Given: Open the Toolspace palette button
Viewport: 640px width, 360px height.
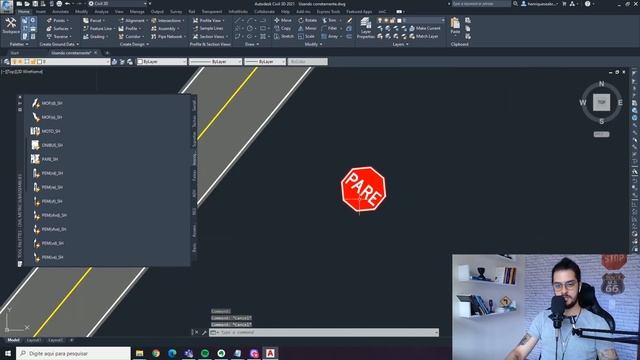Looking at the screenshot, I should coord(10,26).
